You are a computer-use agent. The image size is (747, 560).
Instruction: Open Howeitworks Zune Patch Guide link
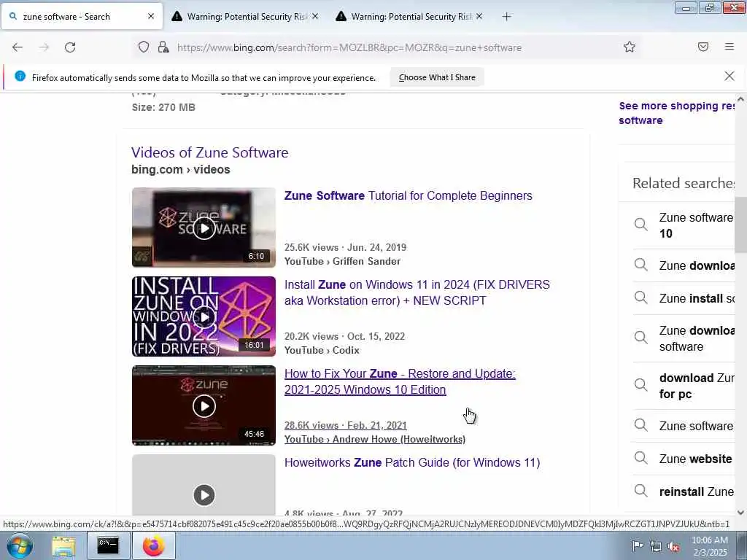[412, 462]
